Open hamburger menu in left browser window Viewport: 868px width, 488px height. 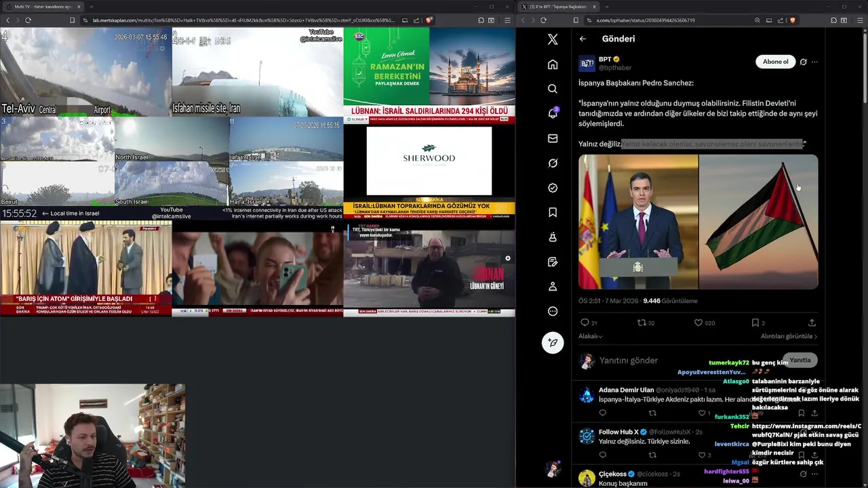click(507, 20)
